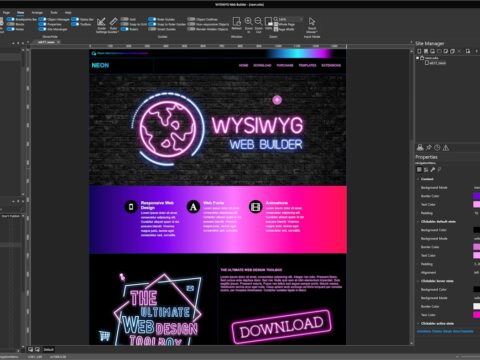This screenshot has height=360, width=480.
Task: Select the Whole Page zoom option
Action: click(284, 24)
